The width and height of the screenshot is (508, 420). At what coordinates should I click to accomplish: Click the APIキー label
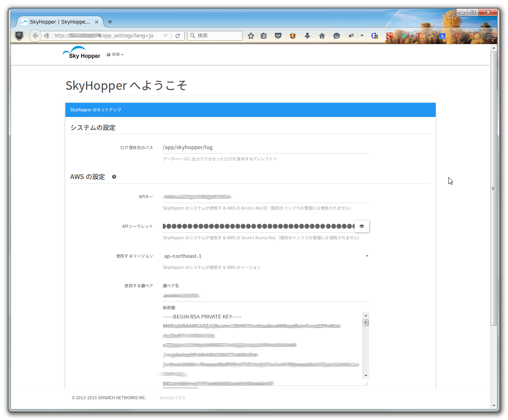pos(146,197)
